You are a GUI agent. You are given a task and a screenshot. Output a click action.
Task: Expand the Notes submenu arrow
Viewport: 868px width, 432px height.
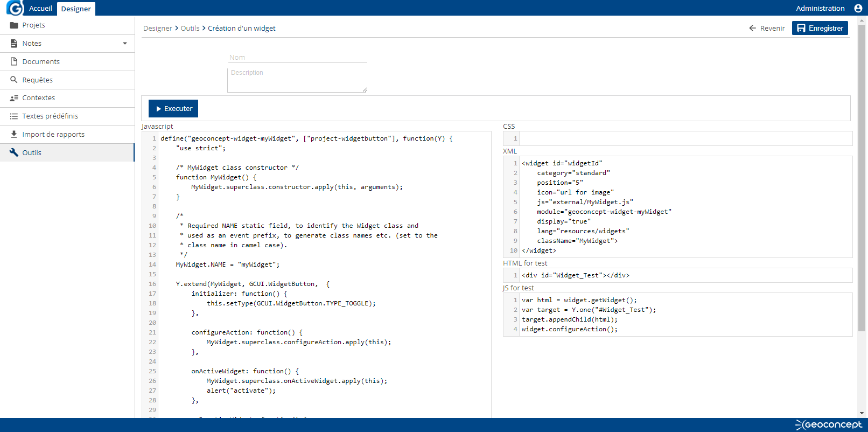(x=125, y=44)
